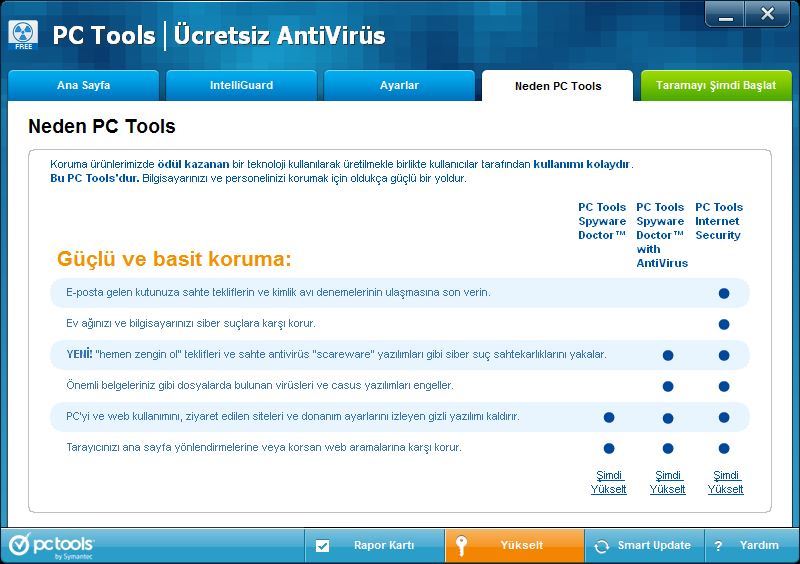This screenshot has height=564, width=800.
Task: Click the PC'yi ve web kullanımını row
Action: pyautogui.click(x=399, y=416)
